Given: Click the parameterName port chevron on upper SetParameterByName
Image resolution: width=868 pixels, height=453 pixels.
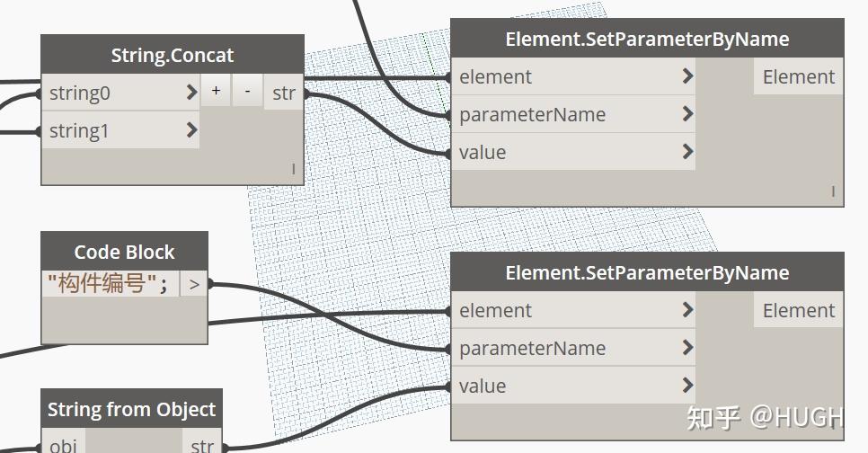Looking at the screenshot, I should [687, 114].
